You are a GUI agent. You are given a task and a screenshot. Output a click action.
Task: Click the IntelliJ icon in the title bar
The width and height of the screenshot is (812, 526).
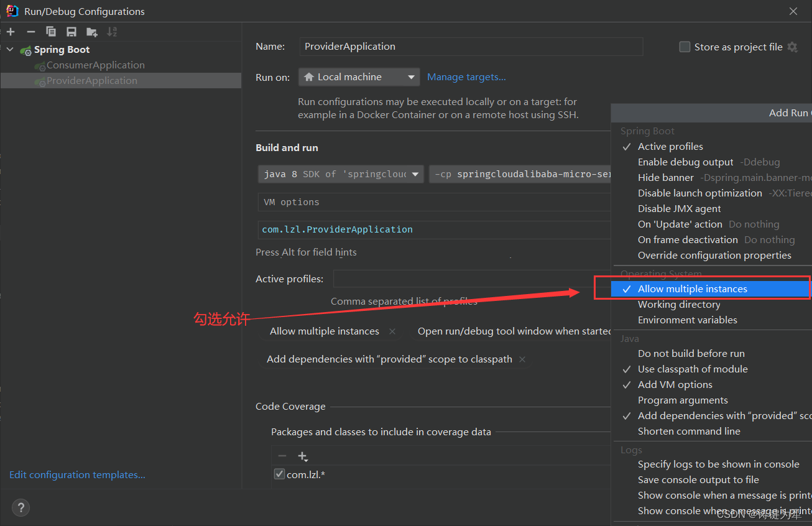point(12,11)
